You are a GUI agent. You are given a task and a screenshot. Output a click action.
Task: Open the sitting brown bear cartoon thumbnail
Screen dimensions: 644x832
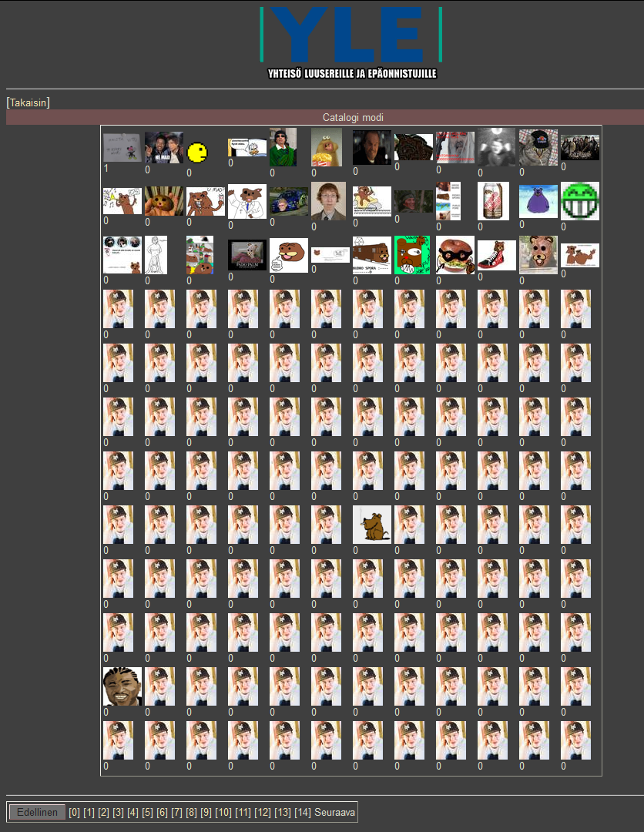click(372, 525)
